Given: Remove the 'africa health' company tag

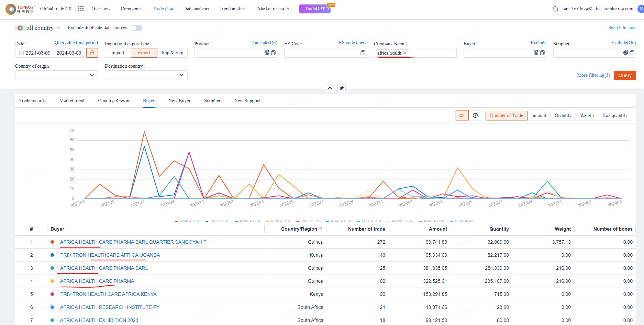Looking at the screenshot, I should (x=405, y=53).
